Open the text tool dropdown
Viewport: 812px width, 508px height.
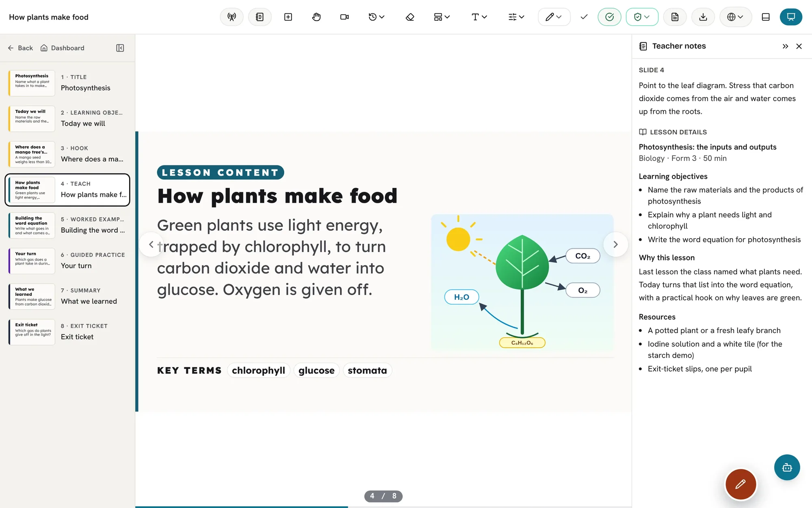[479, 17]
